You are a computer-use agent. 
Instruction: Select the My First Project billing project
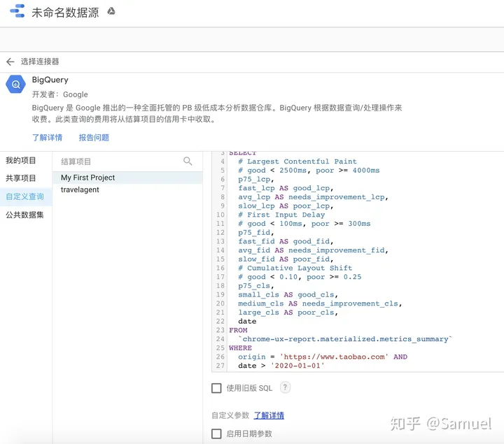(88, 178)
